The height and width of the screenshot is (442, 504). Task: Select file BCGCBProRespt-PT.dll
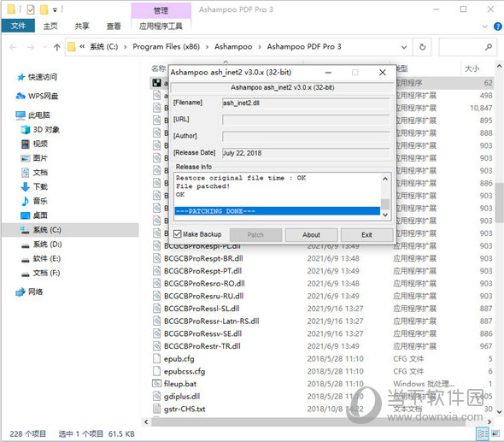[x=202, y=271]
